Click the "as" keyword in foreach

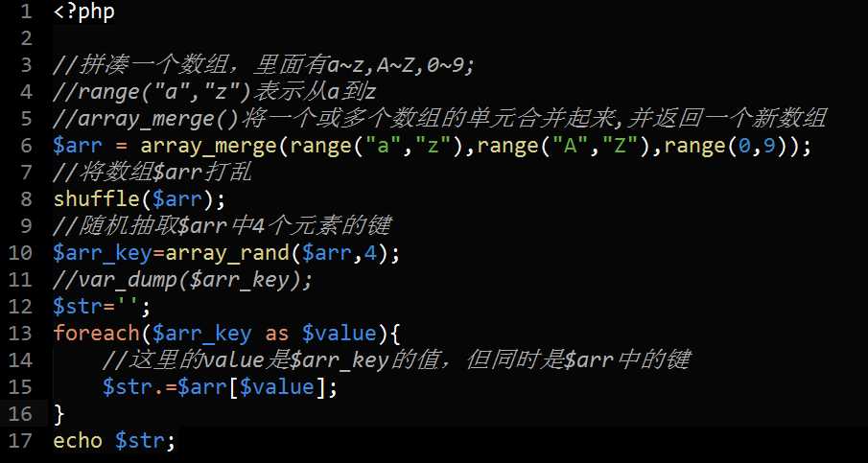click(x=276, y=334)
